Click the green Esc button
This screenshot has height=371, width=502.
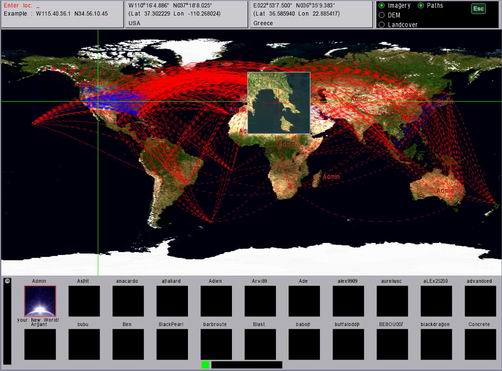click(478, 9)
